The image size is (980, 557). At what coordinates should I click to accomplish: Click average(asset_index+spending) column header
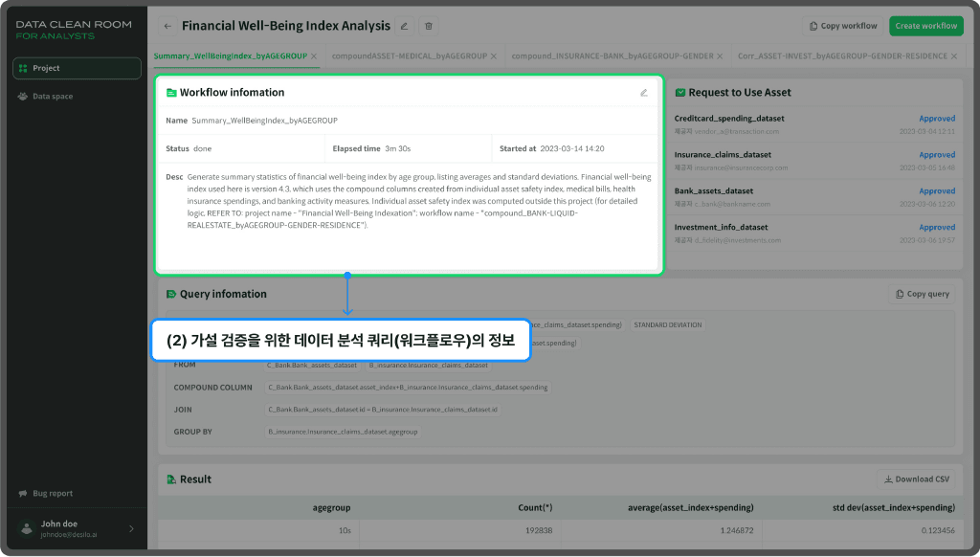(x=691, y=508)
